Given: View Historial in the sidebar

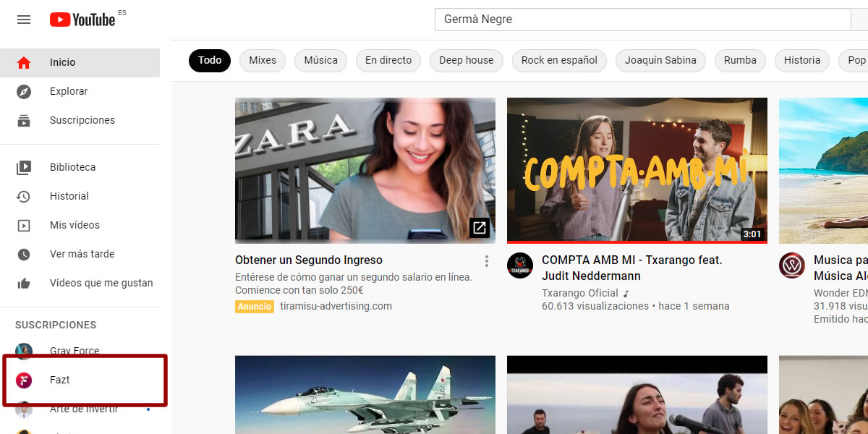Looking at the screenshot, I should (x=80, y=196).
